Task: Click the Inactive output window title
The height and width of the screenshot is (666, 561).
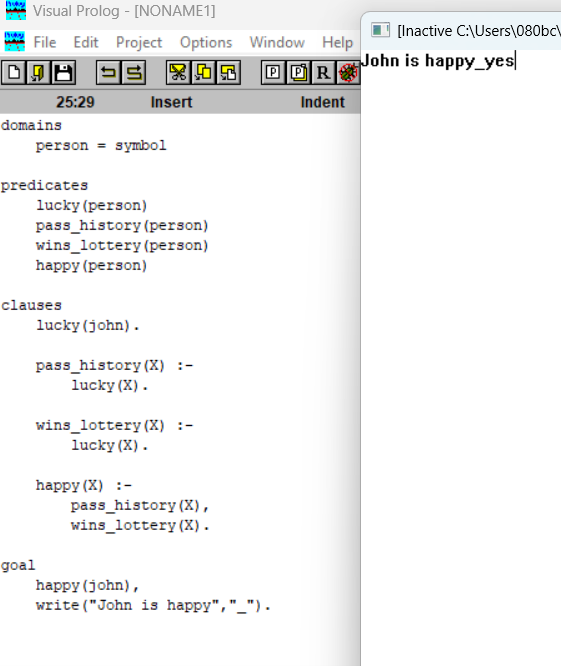Action: (479, 31)
